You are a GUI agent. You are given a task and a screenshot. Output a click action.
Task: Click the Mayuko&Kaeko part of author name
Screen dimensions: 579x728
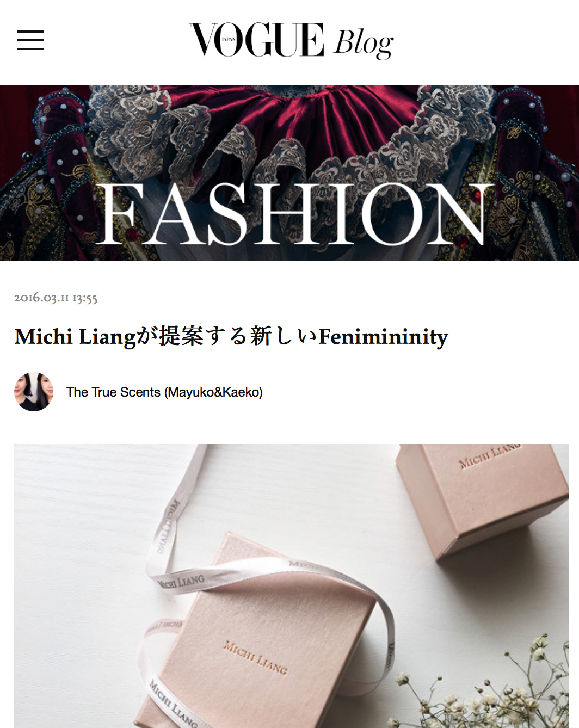[x=215, y=392]
